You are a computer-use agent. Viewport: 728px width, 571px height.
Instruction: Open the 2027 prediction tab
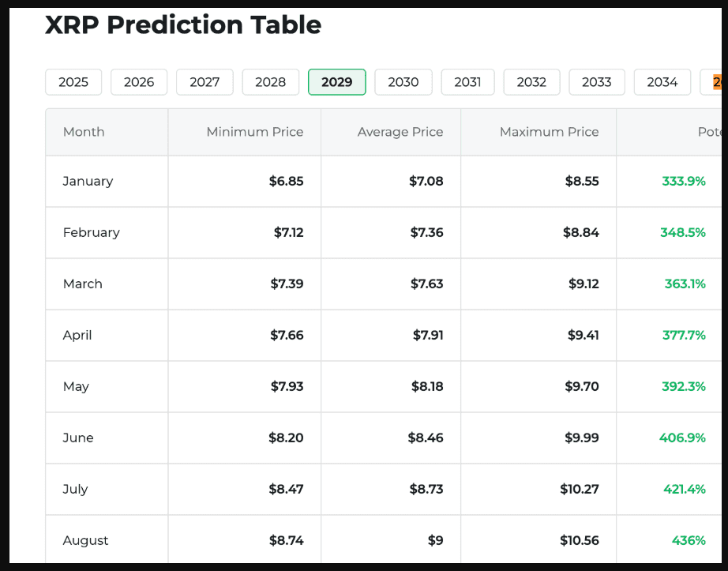205,82
